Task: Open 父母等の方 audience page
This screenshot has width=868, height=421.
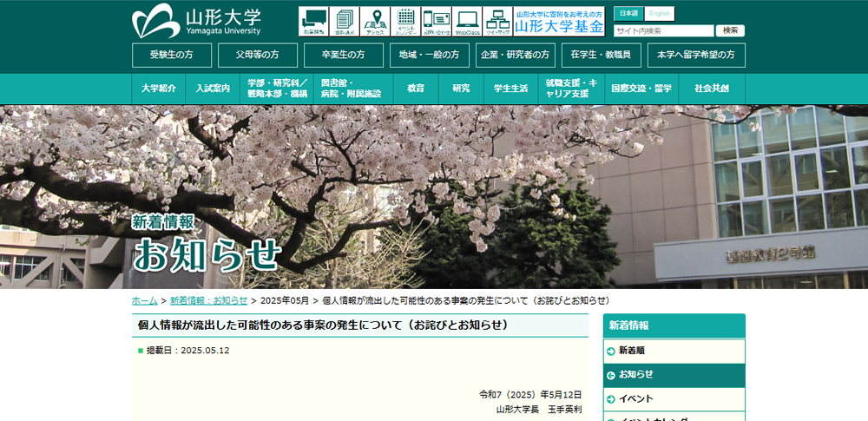Action: (258, 56)
